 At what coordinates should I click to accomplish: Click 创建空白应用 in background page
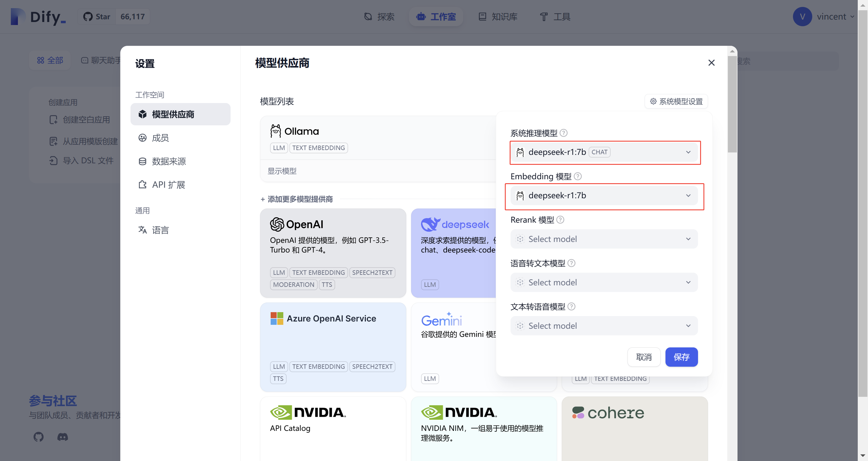click(80, 120)
